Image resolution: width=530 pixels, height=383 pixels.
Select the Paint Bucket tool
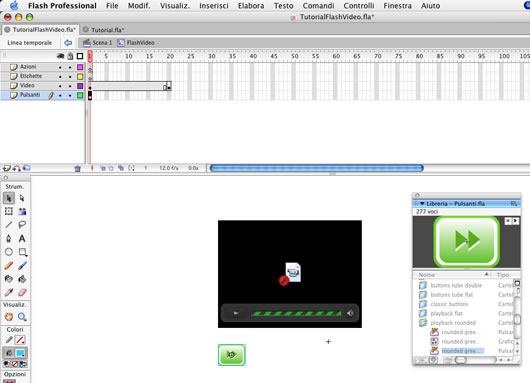pos(22,279)
